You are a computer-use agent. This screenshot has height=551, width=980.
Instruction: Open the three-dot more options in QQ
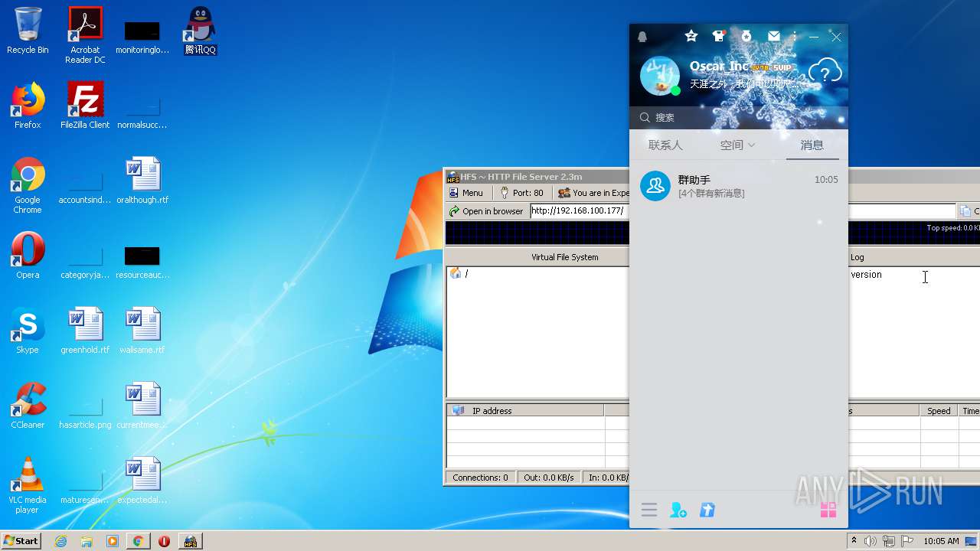click(x=795, y=36)
